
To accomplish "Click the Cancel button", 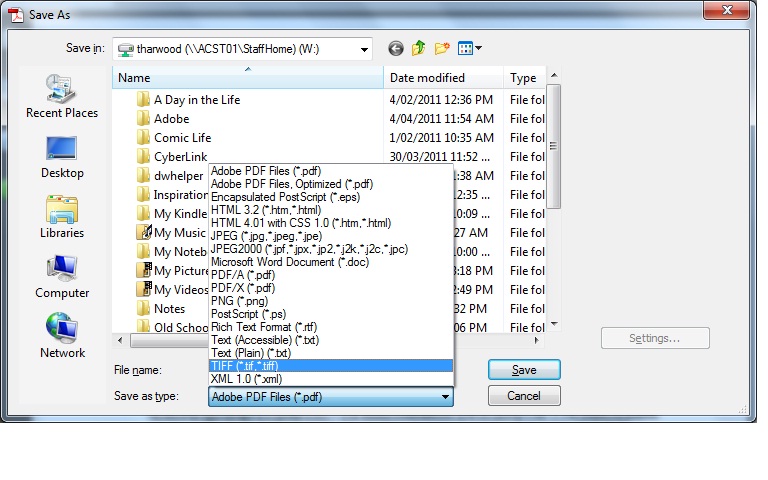I will (524, 396).
